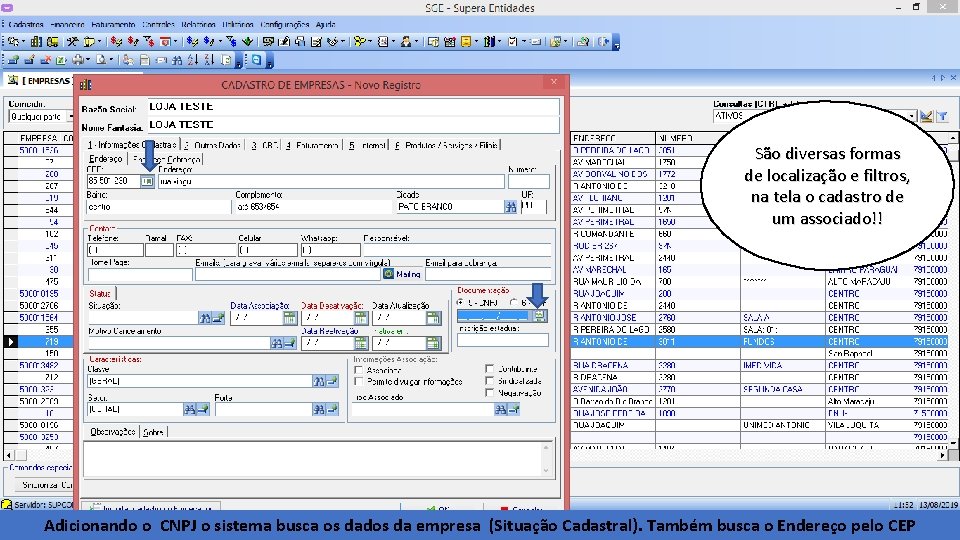Click the Situação add-new arrow icon

[218, 318]
